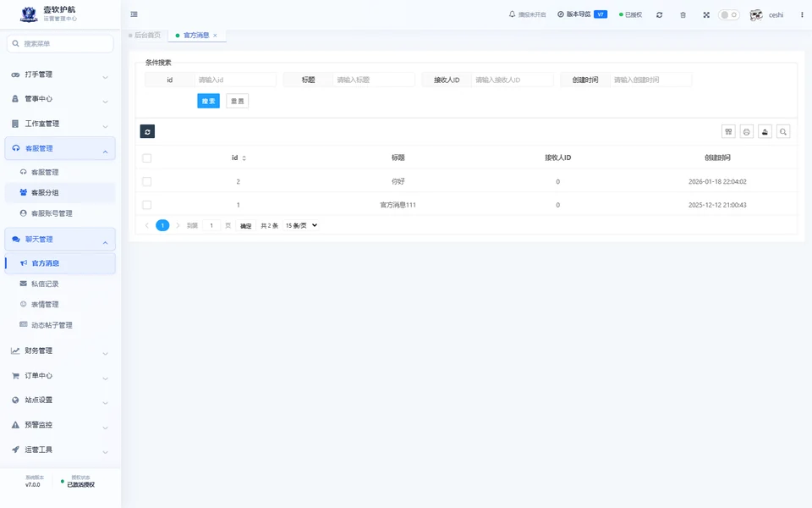This screenshot has height=508, width=812.
Task: Open the 15 条/页 page size dropdown
Action: (x=301, y=225)
